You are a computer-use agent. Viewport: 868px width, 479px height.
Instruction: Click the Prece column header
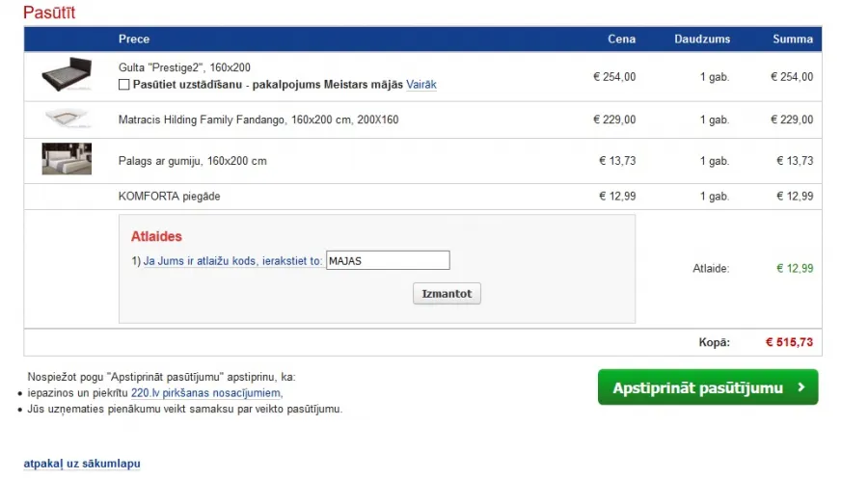click(134, 40)
